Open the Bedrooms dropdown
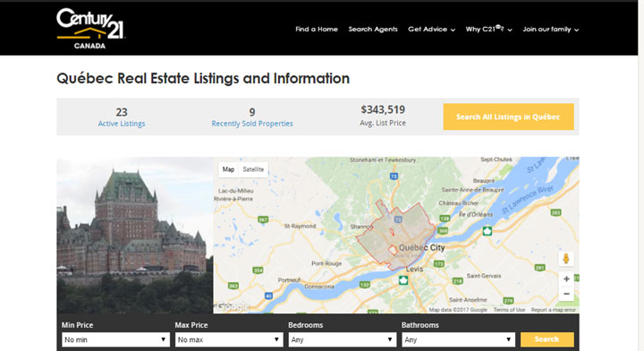This screenshot has width=644, height=351. pos(342,339)
